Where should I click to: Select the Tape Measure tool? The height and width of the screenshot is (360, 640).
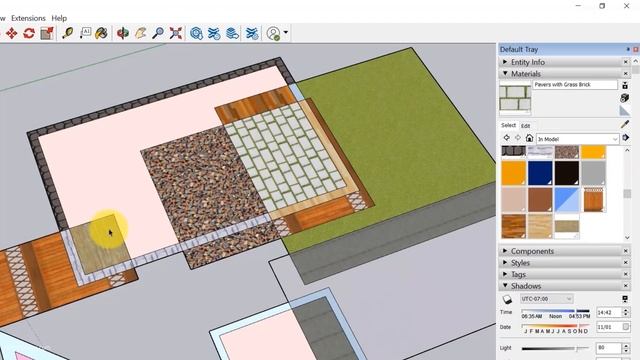(67, 33)
